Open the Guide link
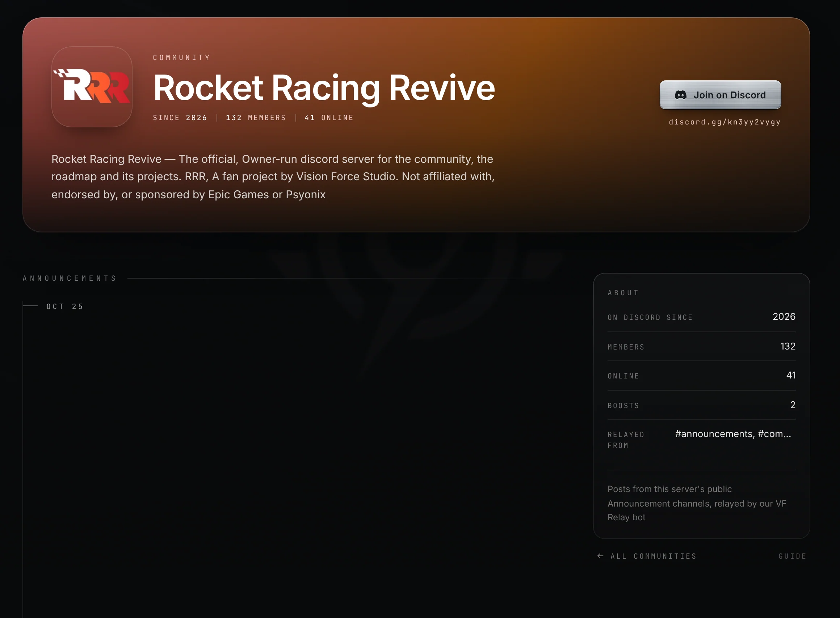Image resolution: width=840 pixels, height=618 pixels. pyautogui.click(x=793, y=556)
